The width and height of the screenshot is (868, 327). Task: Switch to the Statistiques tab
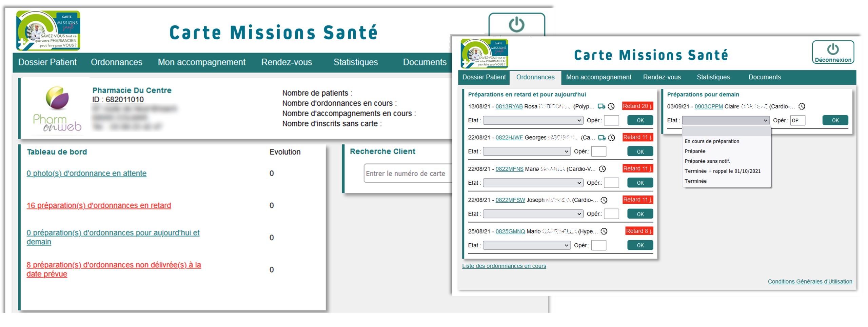pos(713,77)
